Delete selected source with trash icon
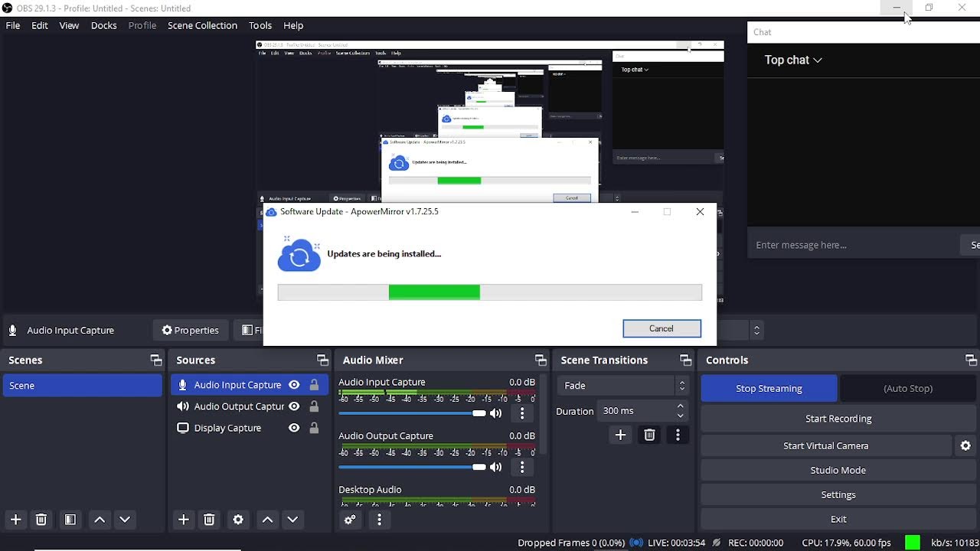Screen dimensions: 980x551 tap(209, 520)
